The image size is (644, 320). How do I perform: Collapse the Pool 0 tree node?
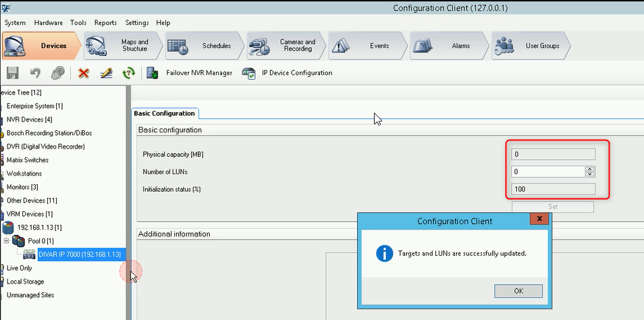[6, 241]
